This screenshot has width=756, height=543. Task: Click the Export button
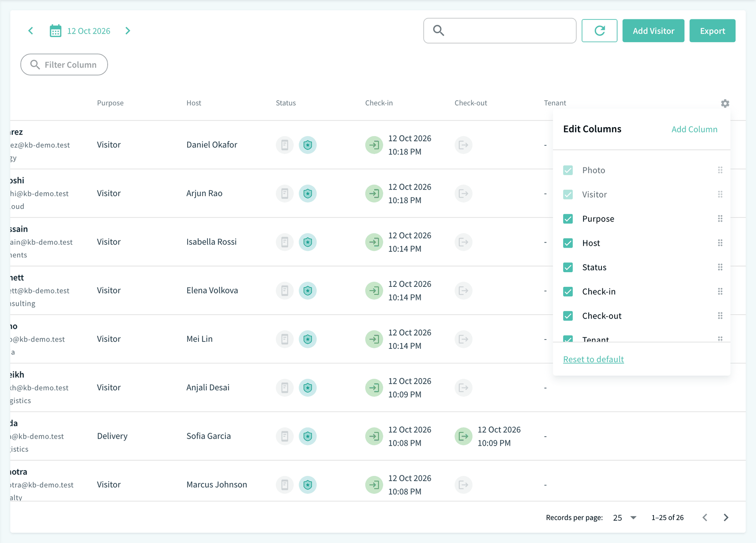[713, 31]
